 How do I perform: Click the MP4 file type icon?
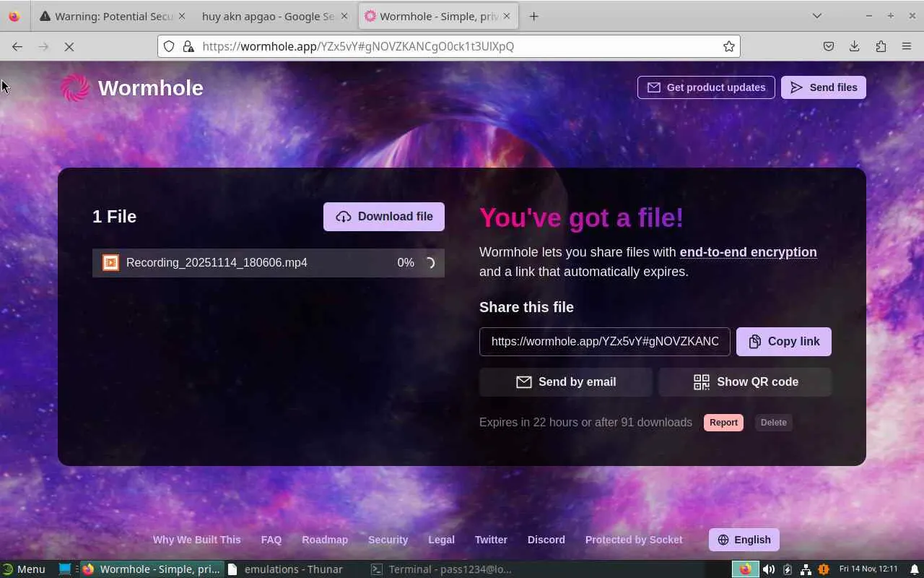pyautogui.click(x=110, y=262)
